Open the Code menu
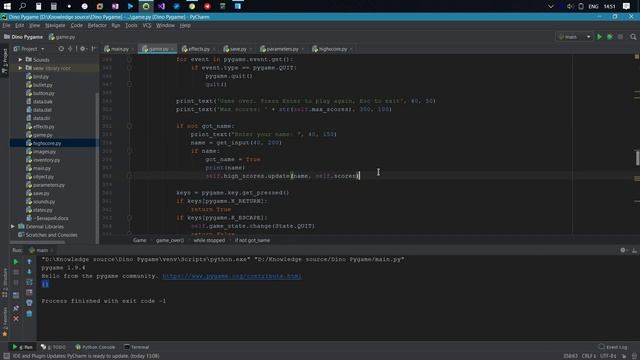 [77, 25]
